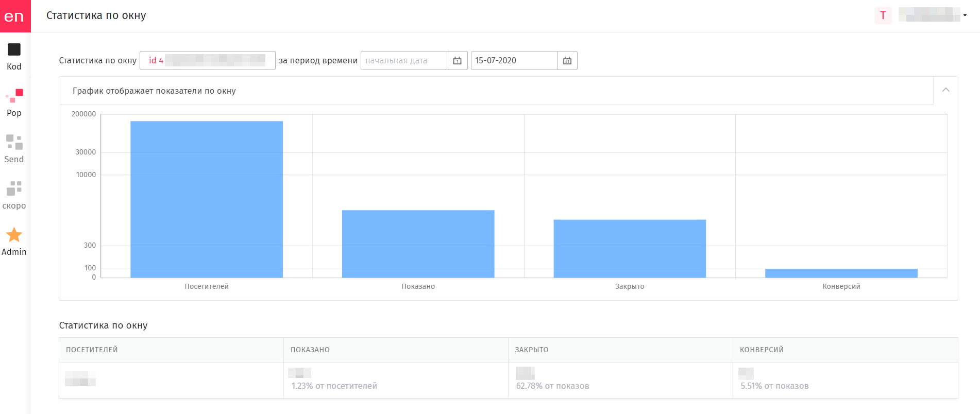Screen dimensions: 980x414
Task: Click the end date field 15-07-2020
Action: 514,61
